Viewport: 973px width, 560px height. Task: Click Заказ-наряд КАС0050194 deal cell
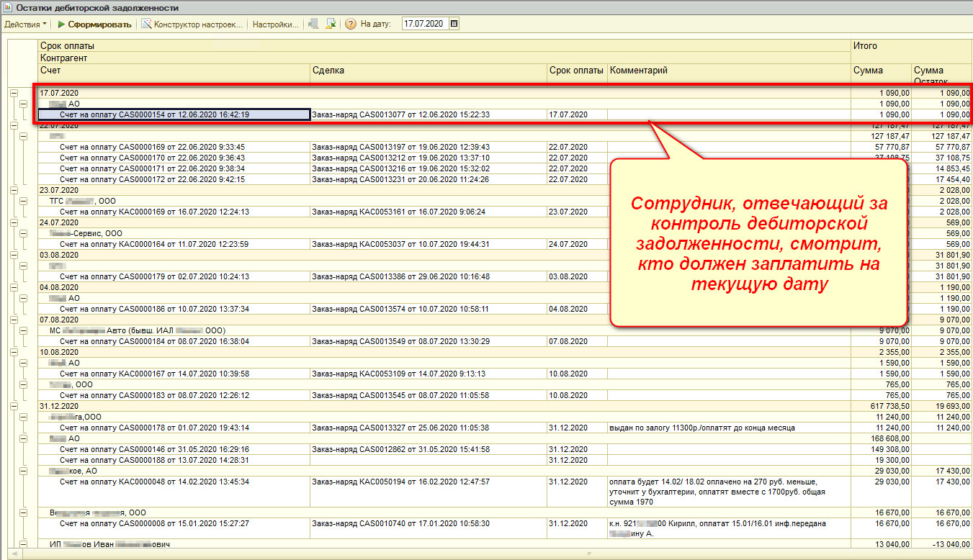coord(429,492)
